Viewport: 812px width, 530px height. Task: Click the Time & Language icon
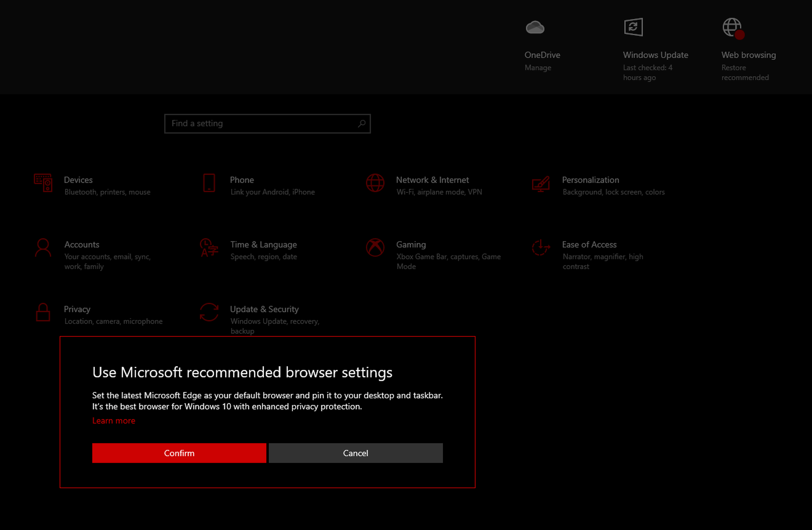[x=209, y=248]
